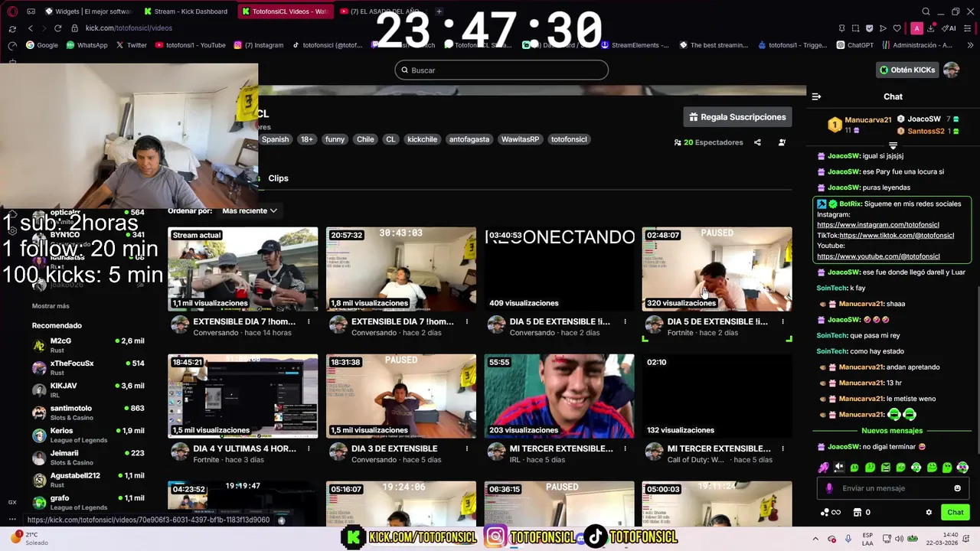This screenshot has width=980, height=551.
Task: Click the purple identity icon in message box
Action: (x=829, y=488)
